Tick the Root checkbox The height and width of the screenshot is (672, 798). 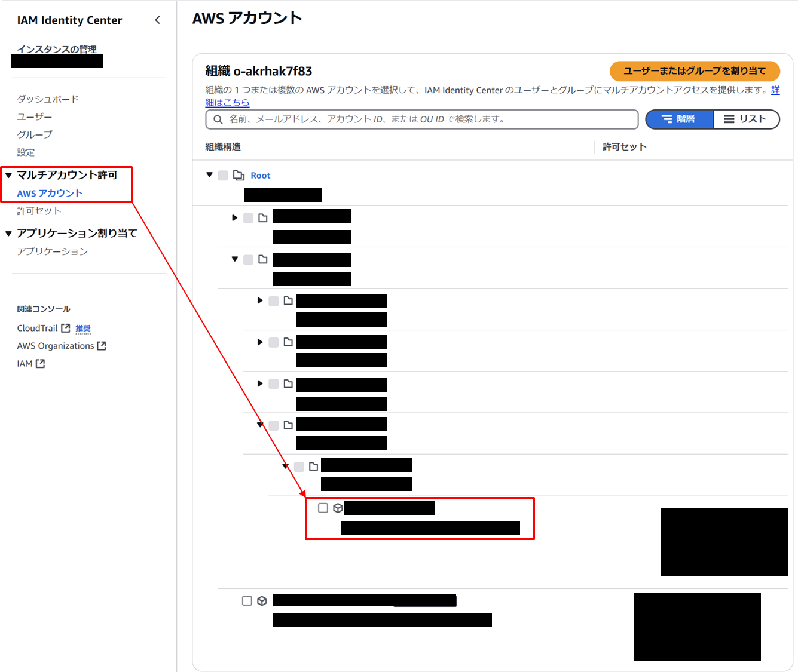[x=223, y=175]
